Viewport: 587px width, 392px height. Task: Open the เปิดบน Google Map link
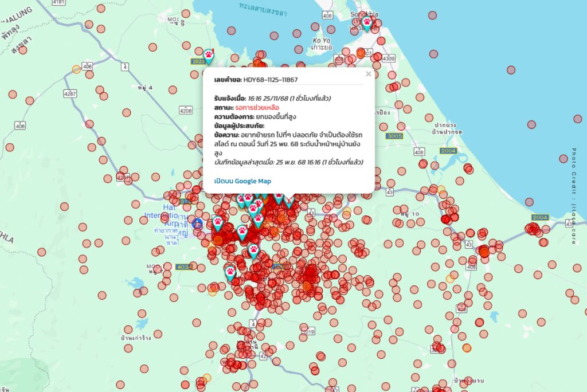tap(242, 181)
